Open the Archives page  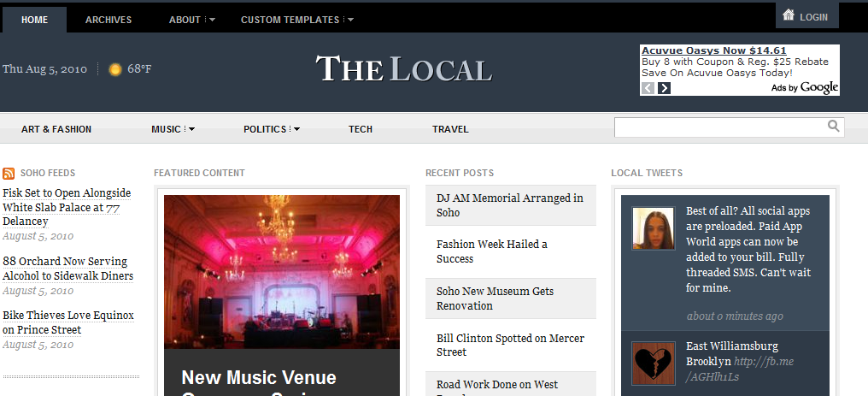click(x=108, y=20)
